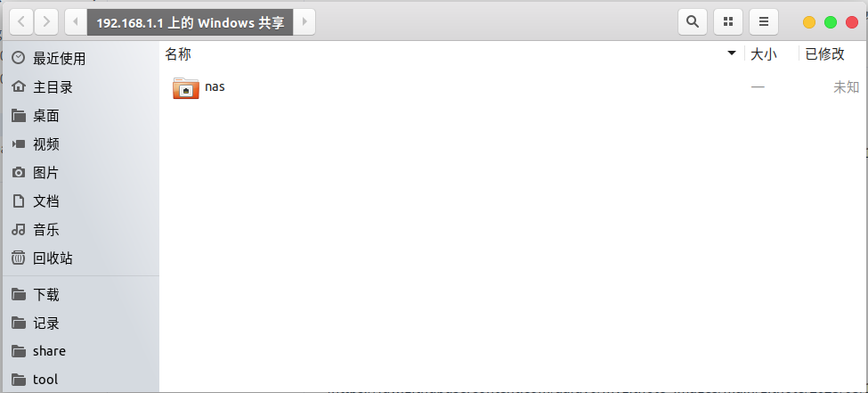This screenshot has height=393, width=868.
Task: Switch to grid view icon
Action: [728, 21]
